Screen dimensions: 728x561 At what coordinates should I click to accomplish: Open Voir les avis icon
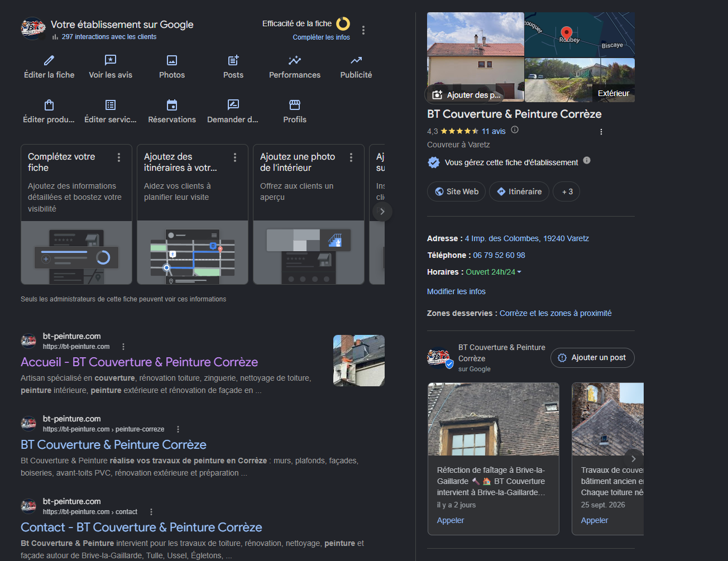tap(111, 60)
